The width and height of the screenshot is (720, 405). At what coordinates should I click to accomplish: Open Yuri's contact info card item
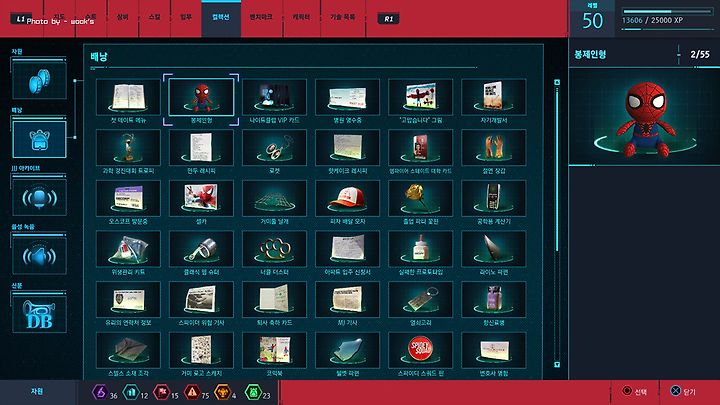[x=128, y=299]
